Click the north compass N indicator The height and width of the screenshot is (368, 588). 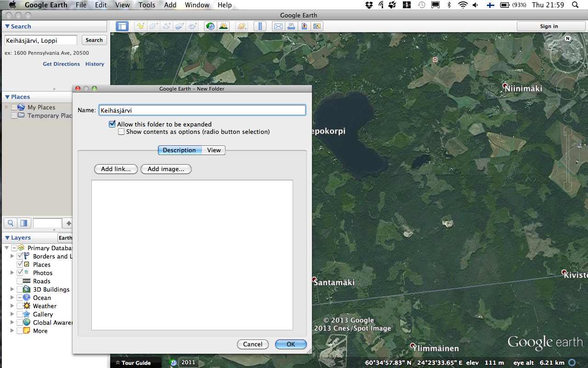(x=568, y=39)
